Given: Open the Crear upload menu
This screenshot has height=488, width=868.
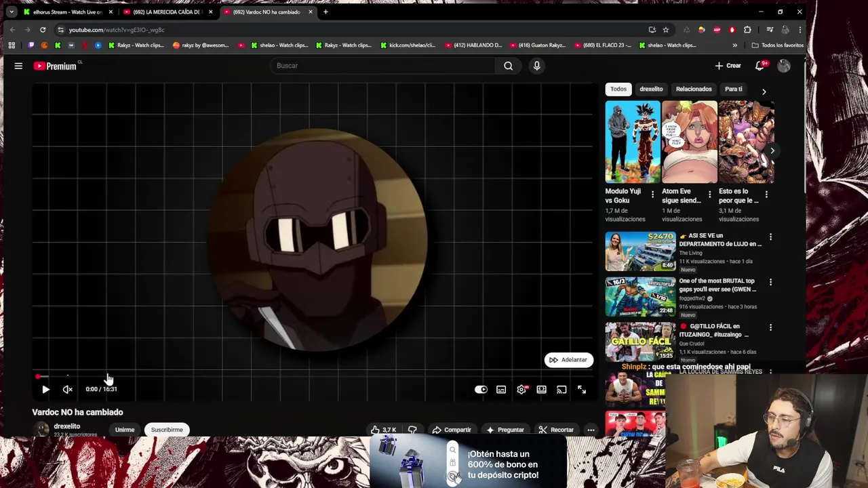Looking at the screenshot, I should (x=728, y=66).
